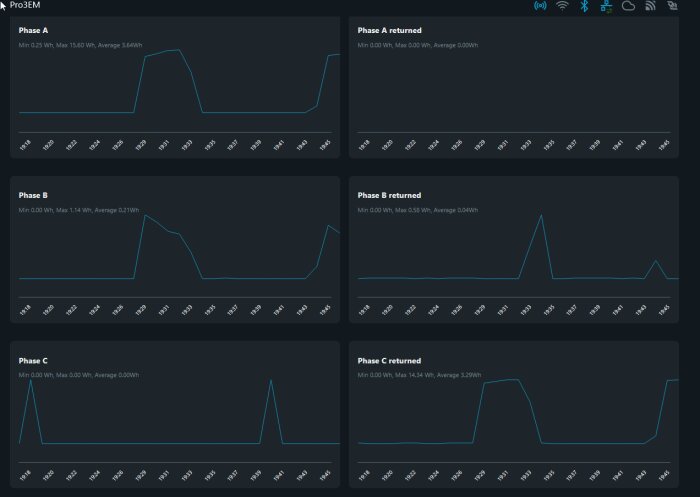Click Phase C returned min/max statistics text
This screenshot has height=497, width=700.
coord(419,375)
